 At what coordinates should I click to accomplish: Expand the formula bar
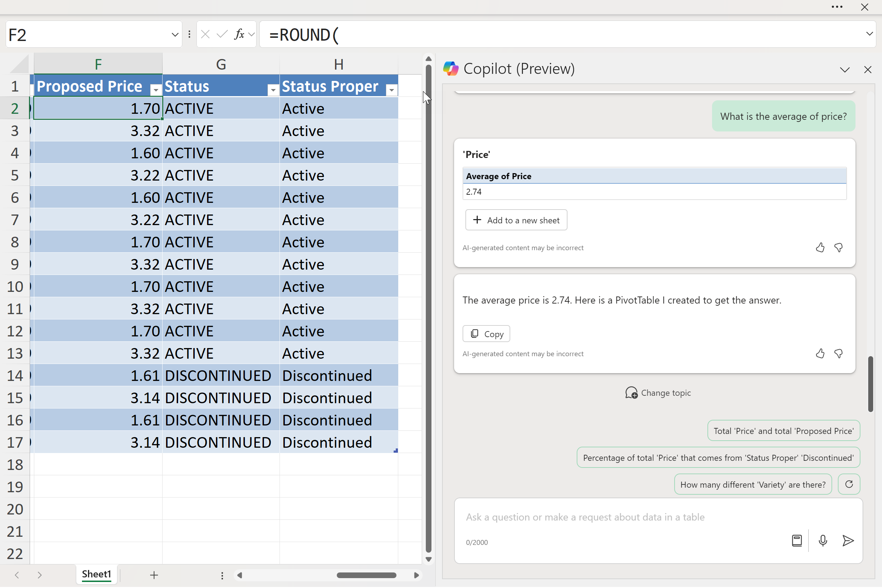(869, 34)
